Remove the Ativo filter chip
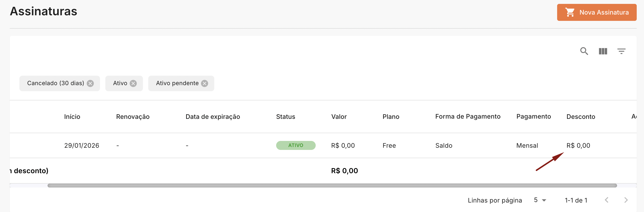 pos(133,83)
